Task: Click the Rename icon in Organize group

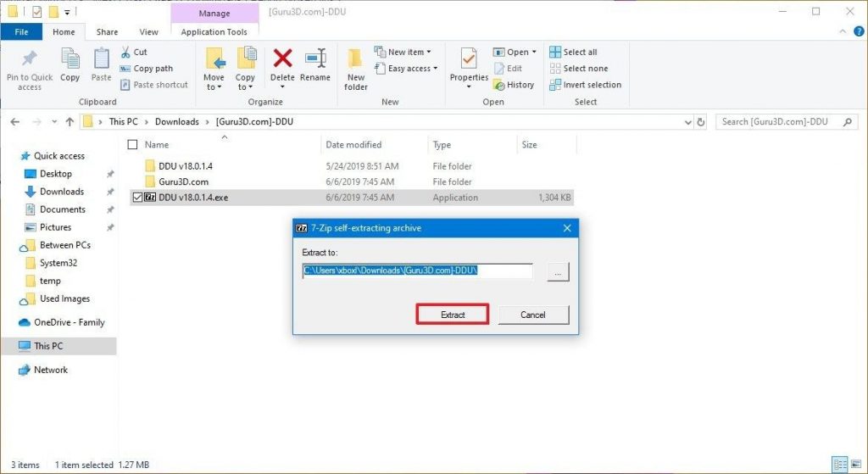Action: coord(315,61)
